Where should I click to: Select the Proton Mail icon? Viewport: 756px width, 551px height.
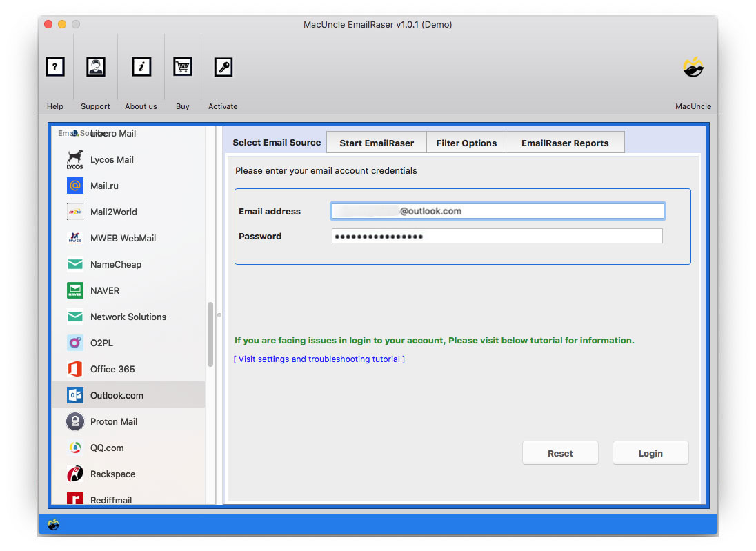pyautogui.click(x=74, y=421)
